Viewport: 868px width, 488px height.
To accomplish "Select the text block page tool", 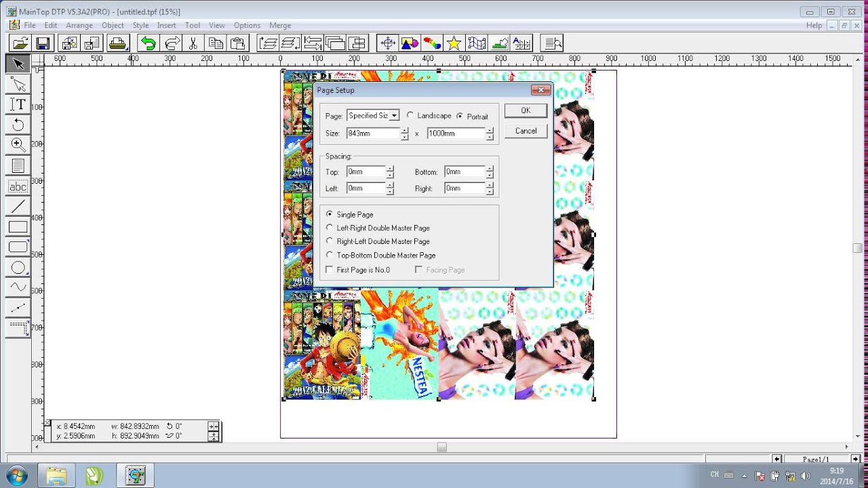I will click(18, 165).
